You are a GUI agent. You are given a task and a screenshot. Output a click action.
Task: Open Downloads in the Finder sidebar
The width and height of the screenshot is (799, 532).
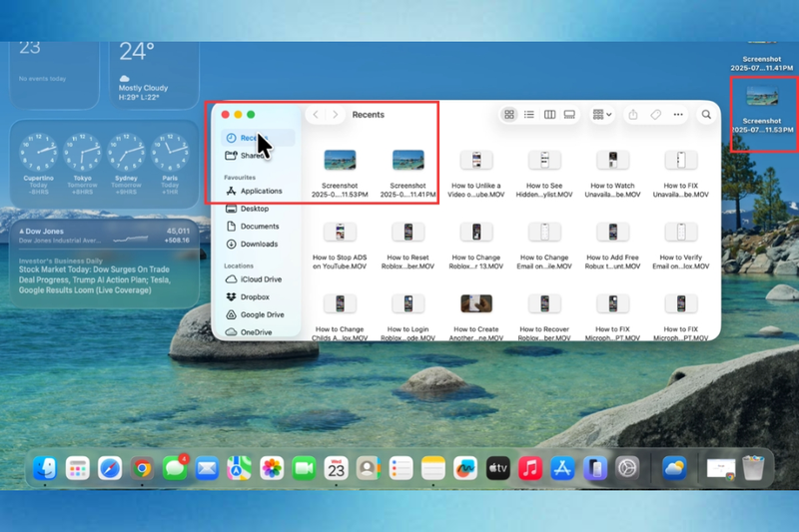point(258,244)
